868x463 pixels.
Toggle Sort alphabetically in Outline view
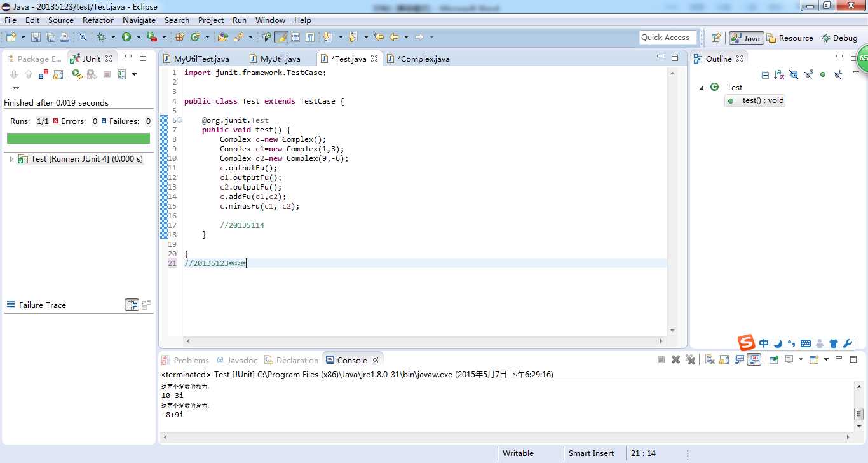(779, 74)
